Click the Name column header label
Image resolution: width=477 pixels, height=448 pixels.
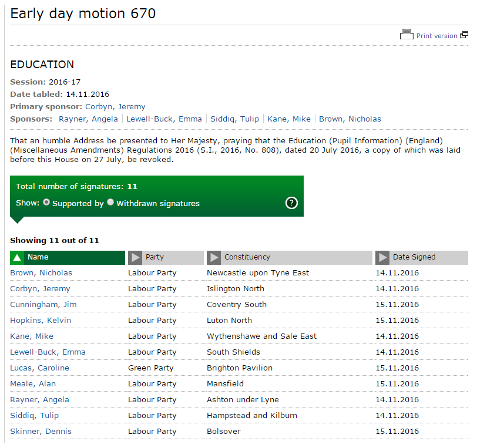pos(38,257)
